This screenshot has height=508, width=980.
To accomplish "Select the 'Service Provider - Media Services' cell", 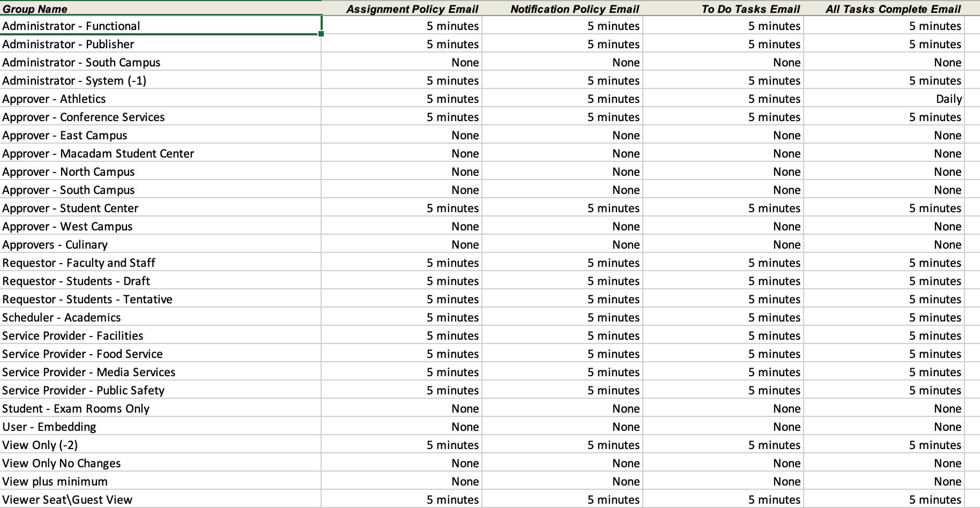I will coord(160,372).
